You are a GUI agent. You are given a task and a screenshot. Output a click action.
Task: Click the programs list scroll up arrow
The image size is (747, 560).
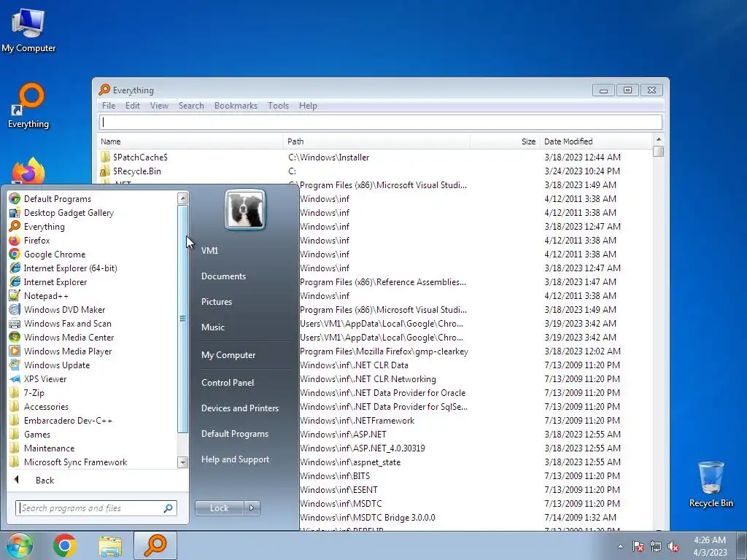coord(182,198)
